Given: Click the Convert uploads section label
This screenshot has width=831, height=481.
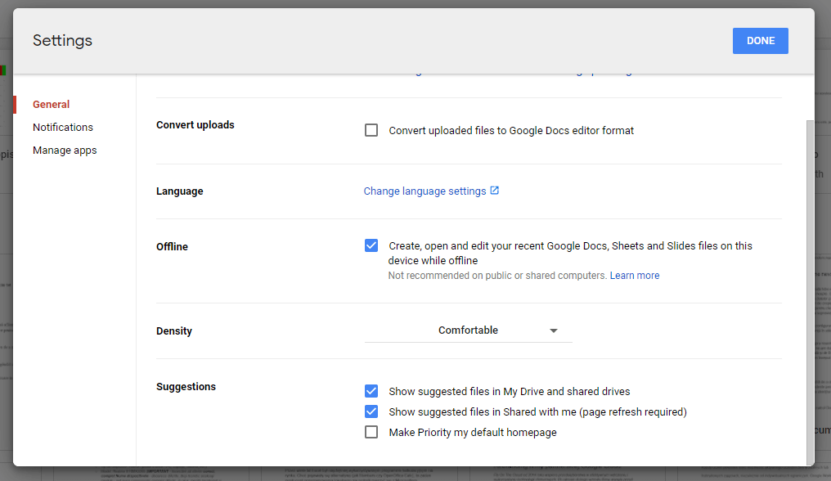Looking at the screenshot, I should tap(195, 125).
